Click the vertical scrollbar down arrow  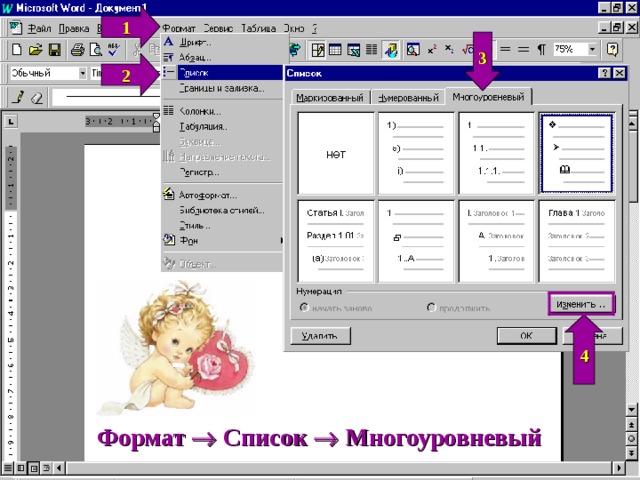631,409
